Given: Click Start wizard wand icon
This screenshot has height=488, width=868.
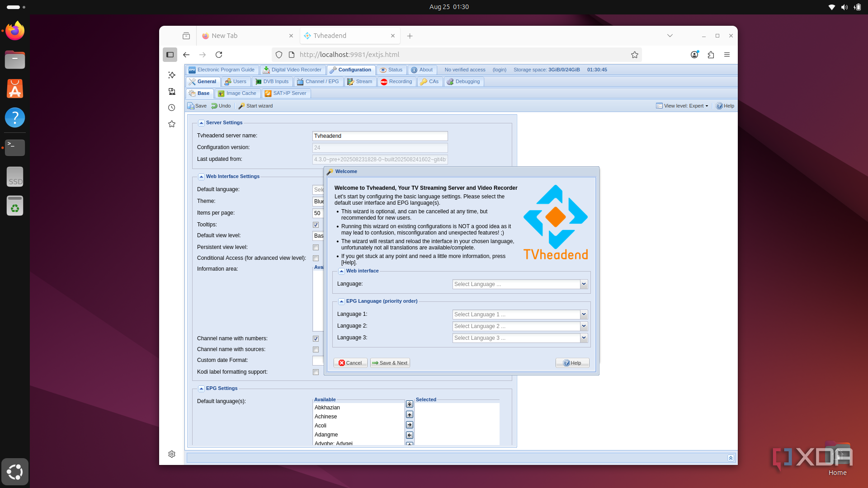Looking at the screenshot, I should point(242,106).
